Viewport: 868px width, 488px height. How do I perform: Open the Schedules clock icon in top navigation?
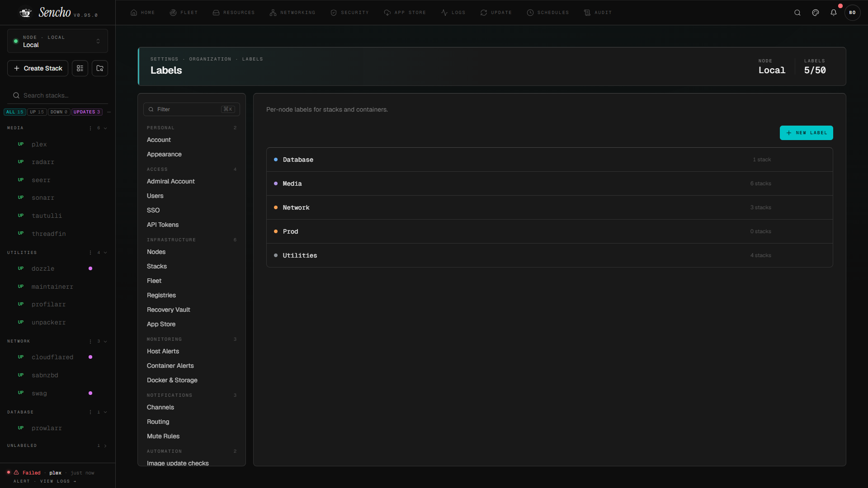point(530,13)
